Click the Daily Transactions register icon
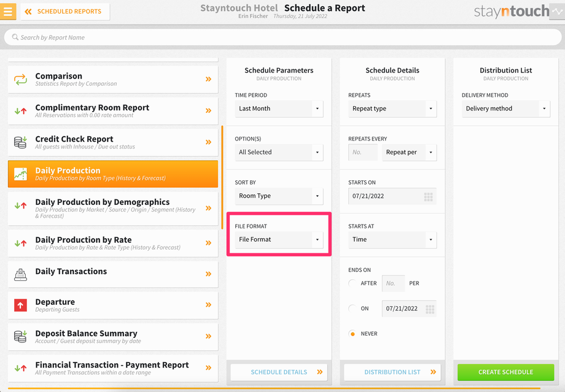The width and height of the screenshot is (565, 392). [20, 275]
